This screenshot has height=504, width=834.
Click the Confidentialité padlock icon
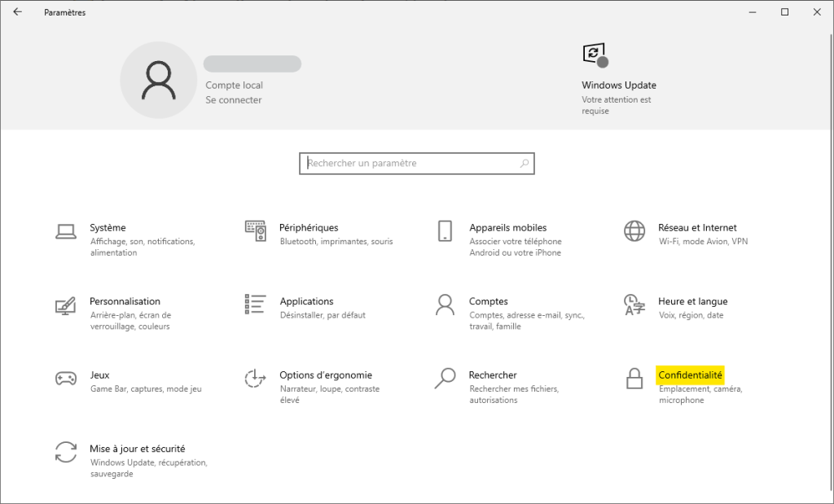pyautogui.click(x=634, y=379)
